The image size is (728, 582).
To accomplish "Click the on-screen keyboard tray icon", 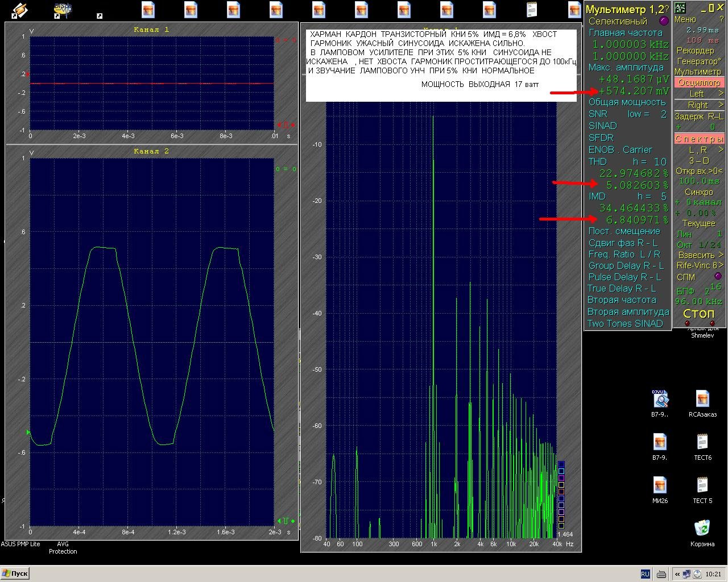I will 661,574.
